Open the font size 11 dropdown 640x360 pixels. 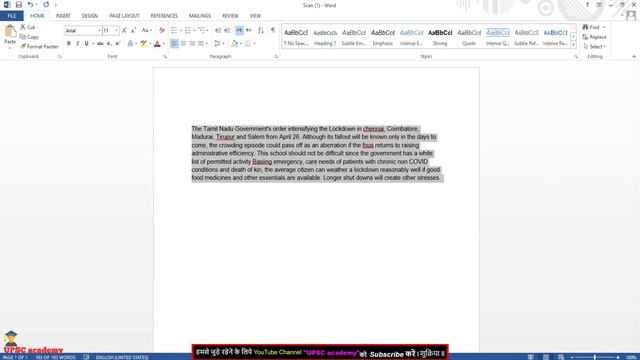tap(116, 31)
